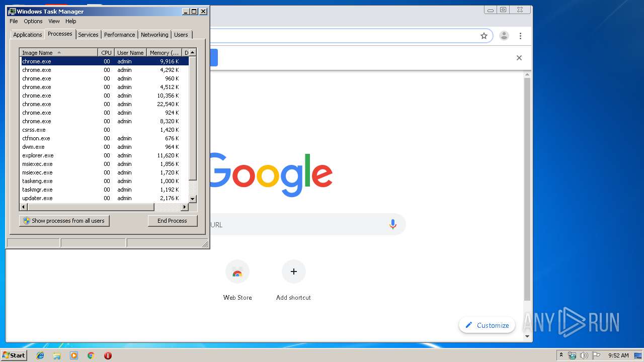644x362 pixels.
Task: Click the Chrome taskbar icon
Action: coord(91,355)
